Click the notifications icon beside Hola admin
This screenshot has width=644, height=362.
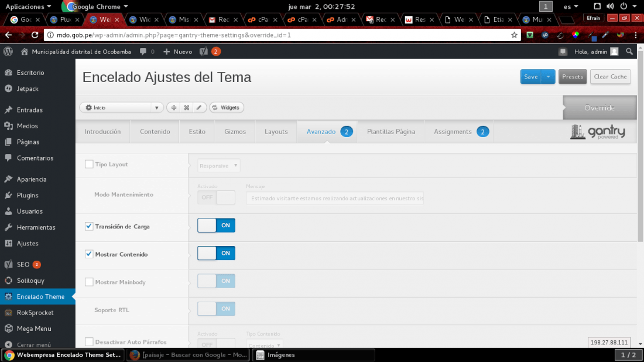pos(563,52)
